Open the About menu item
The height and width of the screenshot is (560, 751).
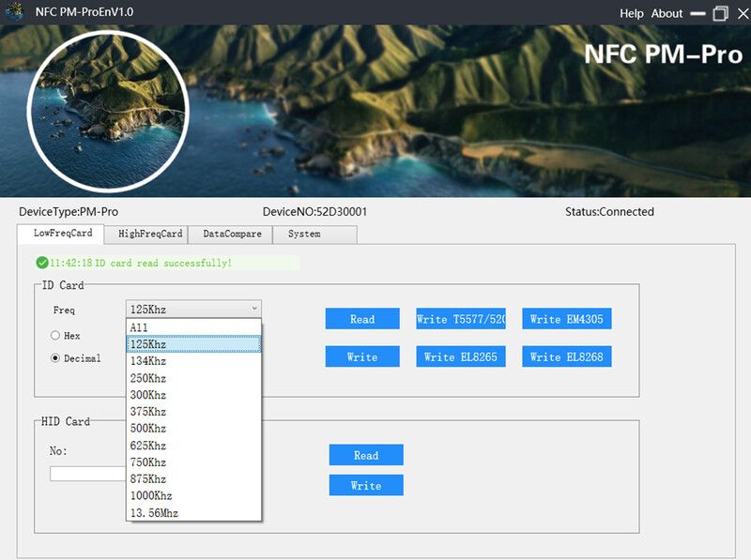(667, 13)
